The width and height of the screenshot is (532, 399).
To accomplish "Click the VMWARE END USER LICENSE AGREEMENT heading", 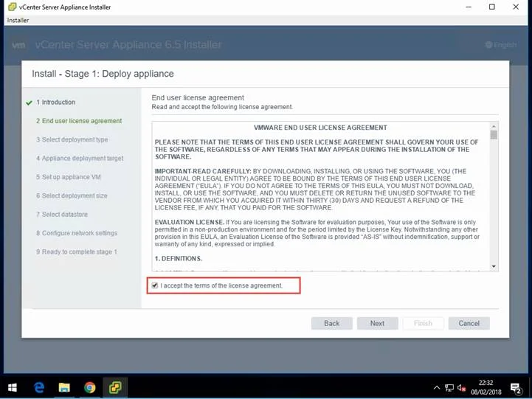I will pyautogui.click(x=320, y=128).
